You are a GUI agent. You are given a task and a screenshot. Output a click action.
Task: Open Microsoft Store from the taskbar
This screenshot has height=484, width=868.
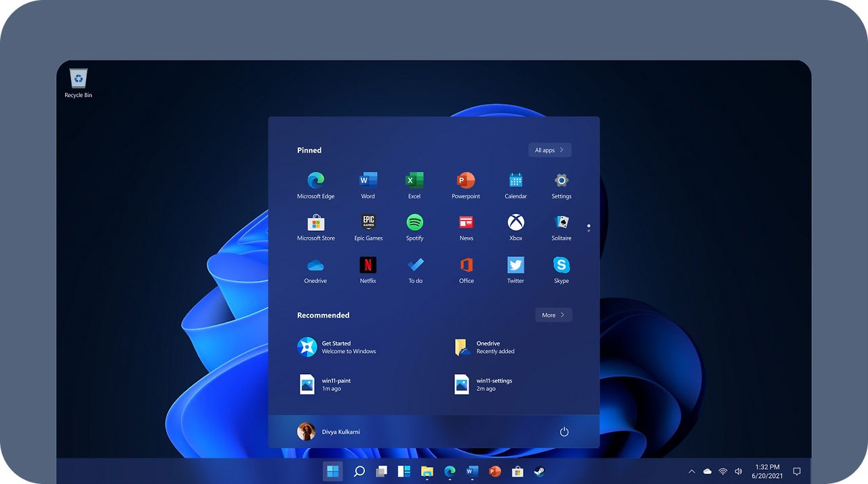point(517,471)
